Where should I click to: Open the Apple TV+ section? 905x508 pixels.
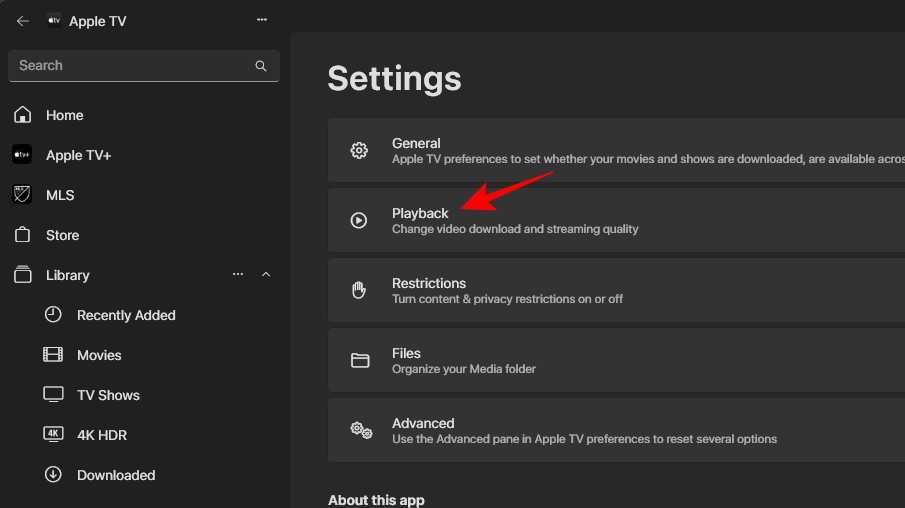78,155
